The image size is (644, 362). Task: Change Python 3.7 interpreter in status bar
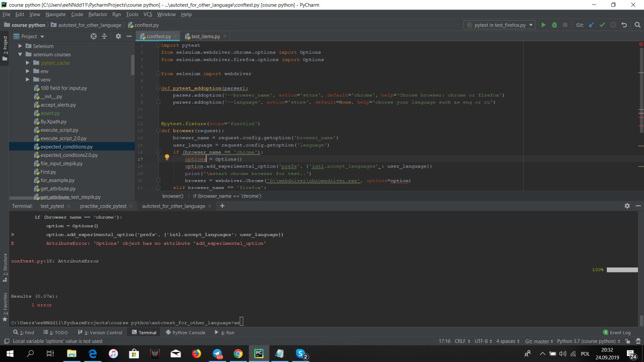tap(588, 341)
